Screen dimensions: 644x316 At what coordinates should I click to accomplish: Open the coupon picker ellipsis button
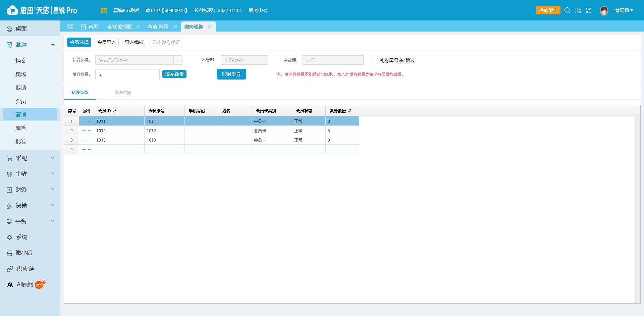tap(178, 60)
